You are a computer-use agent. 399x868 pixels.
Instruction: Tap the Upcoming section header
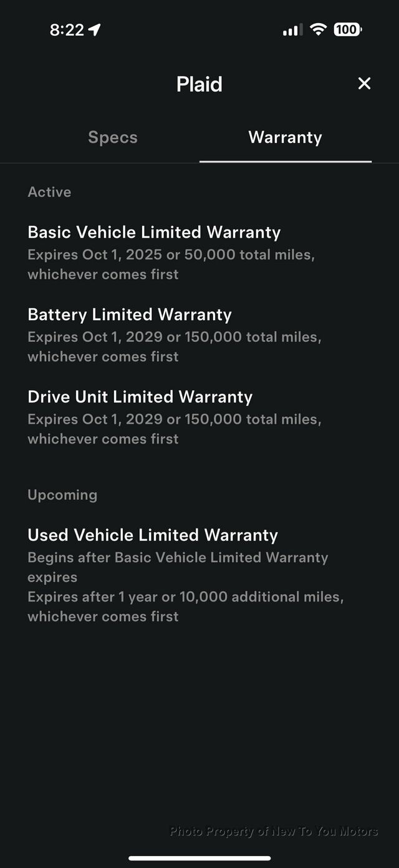62,495
